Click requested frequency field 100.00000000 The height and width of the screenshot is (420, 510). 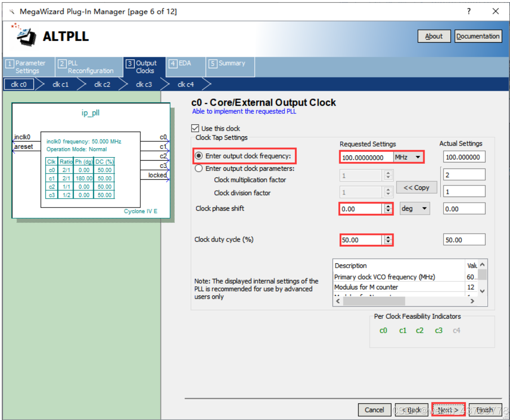366,157
